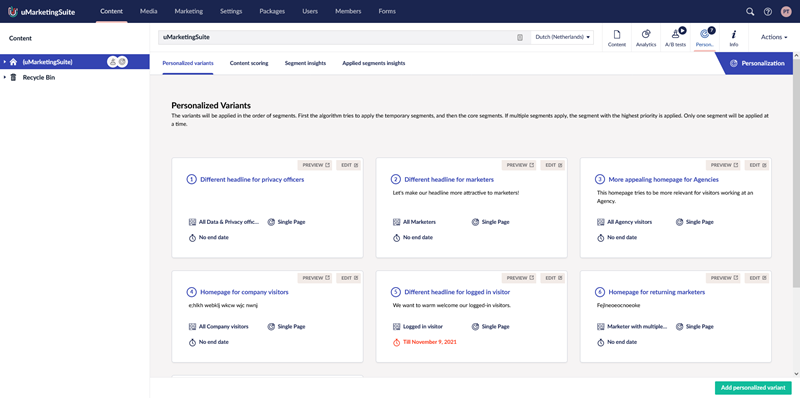Click Edit on the returning marketers variant
Screen dimensions: 800x398
[x=757, y=278]
